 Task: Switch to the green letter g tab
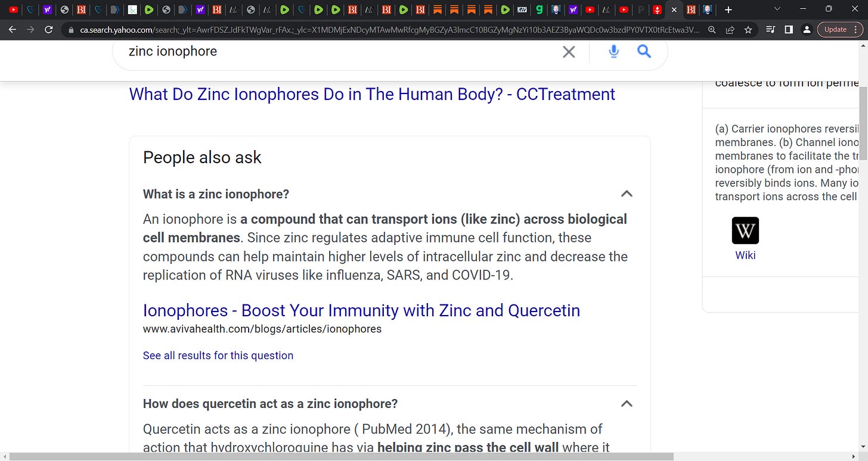tap(539, 10)
